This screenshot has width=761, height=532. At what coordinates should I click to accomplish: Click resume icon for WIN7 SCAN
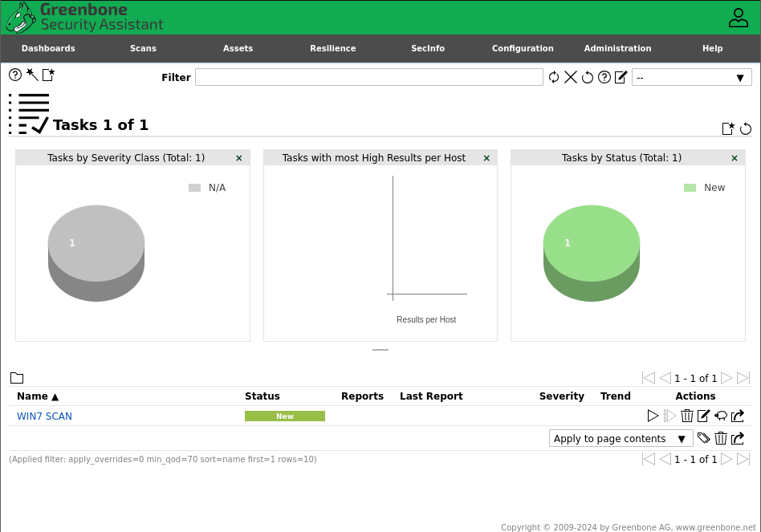669,416
